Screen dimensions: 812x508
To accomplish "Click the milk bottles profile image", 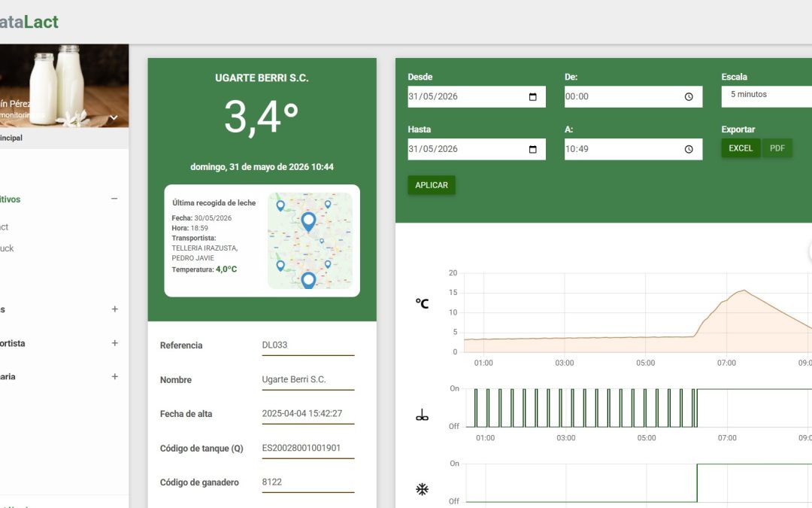I will pyautogui.click(x=64, y=86).
